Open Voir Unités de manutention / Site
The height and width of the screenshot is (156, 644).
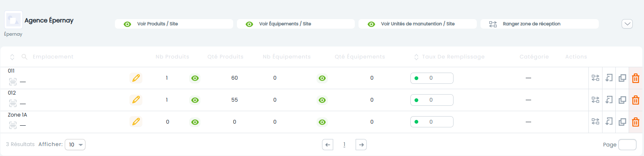[x=417, y=24]
